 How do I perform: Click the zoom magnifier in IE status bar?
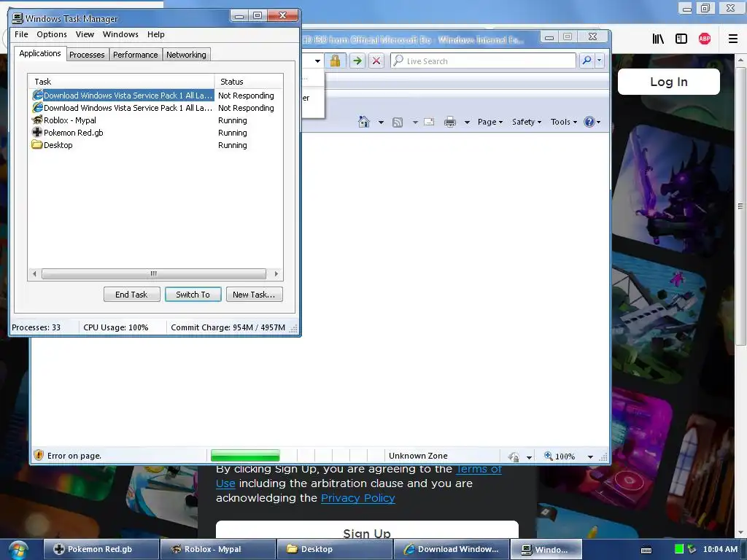click(549, 456)
